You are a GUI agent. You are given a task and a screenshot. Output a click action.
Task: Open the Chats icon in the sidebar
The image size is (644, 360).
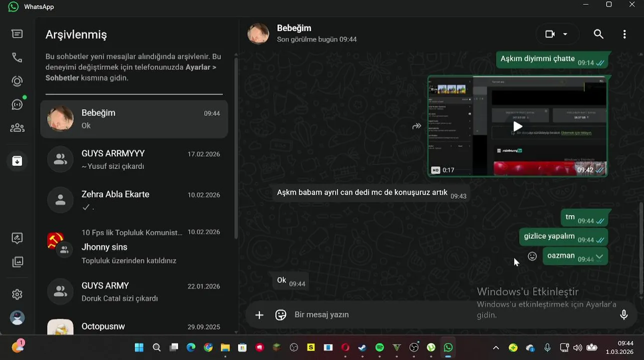point(17,34)
